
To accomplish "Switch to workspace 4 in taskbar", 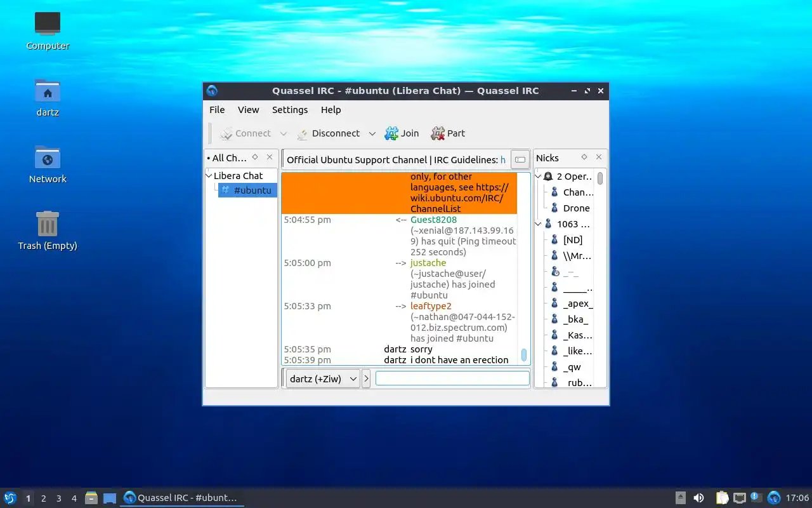I will click(x=74, y=498).
